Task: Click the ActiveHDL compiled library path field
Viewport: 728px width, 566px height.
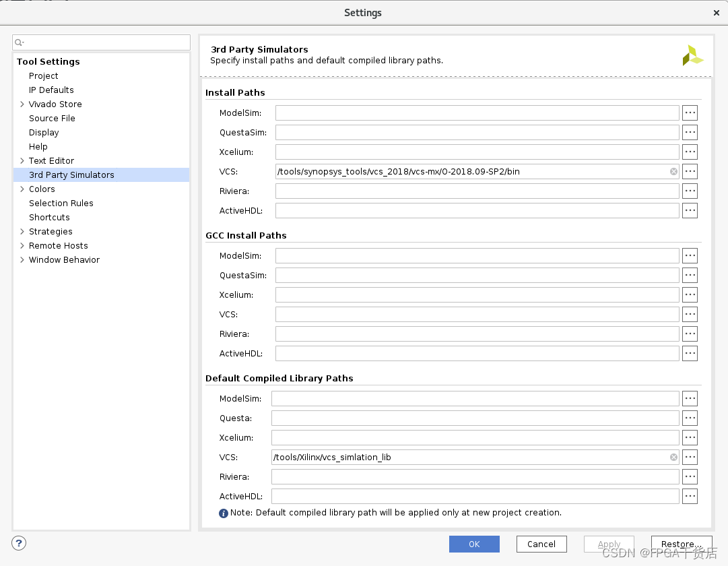Action: click(475, 496)
